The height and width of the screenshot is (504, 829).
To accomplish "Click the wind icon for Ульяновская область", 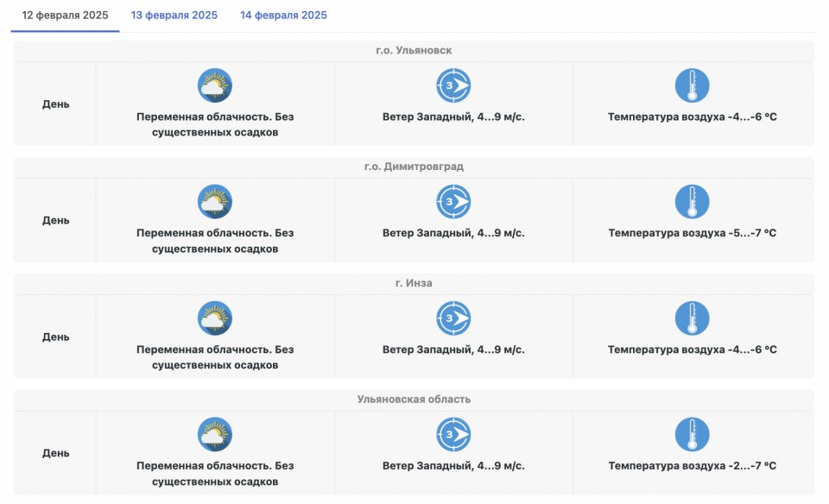I will pyautogui.click(x=453, y=435).
